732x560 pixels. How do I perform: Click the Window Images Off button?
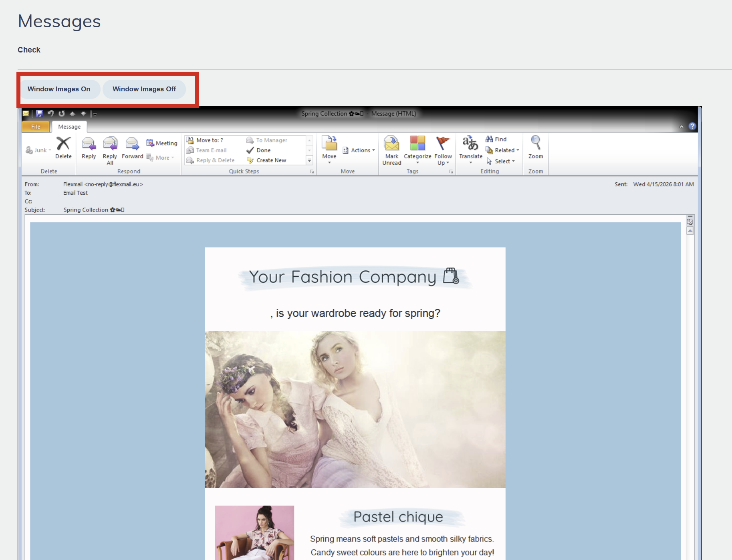(144, 89)
